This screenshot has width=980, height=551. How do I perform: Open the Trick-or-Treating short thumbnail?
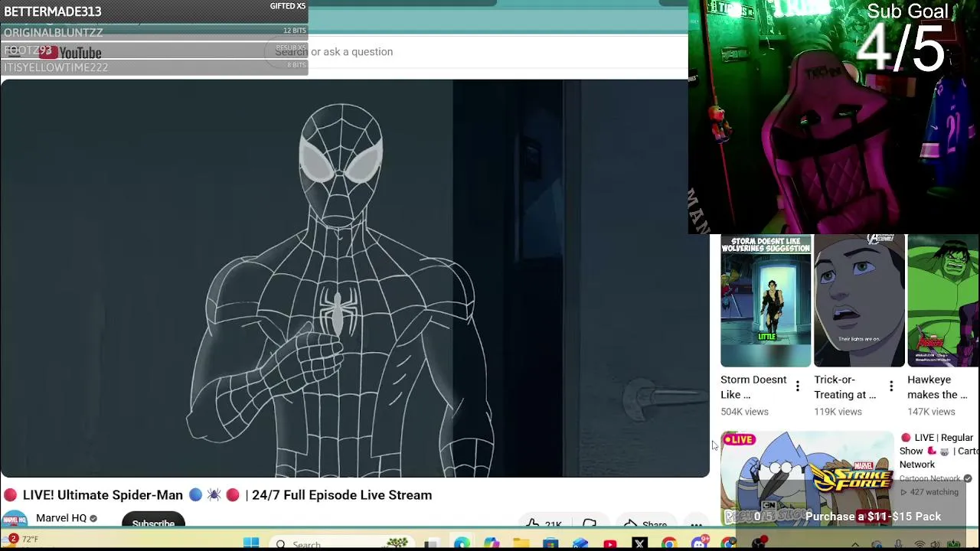tap(859, 301)
